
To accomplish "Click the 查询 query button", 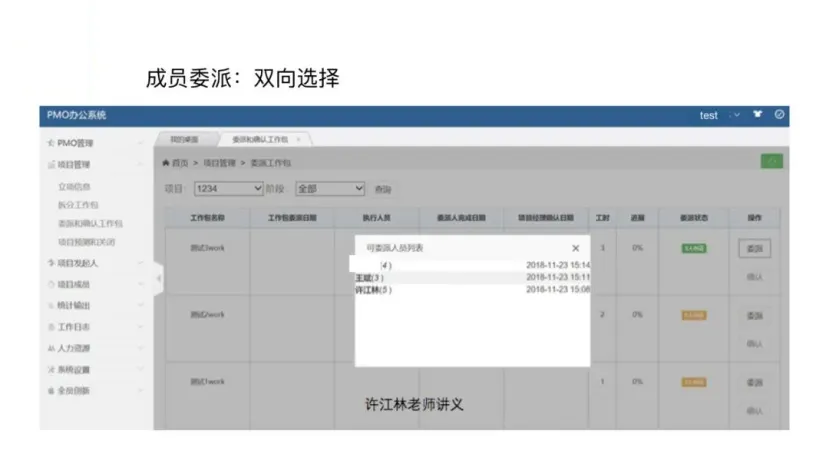I will [x=383, y=189].
